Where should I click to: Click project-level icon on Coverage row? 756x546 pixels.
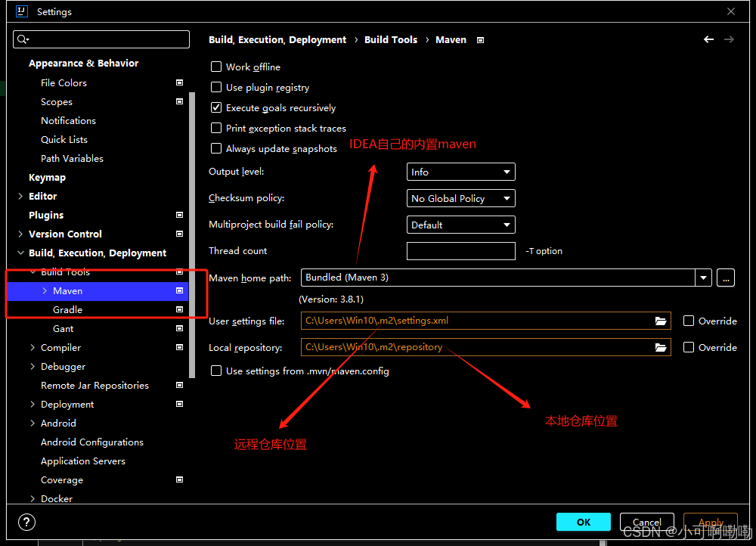click(x=179, y=479)
